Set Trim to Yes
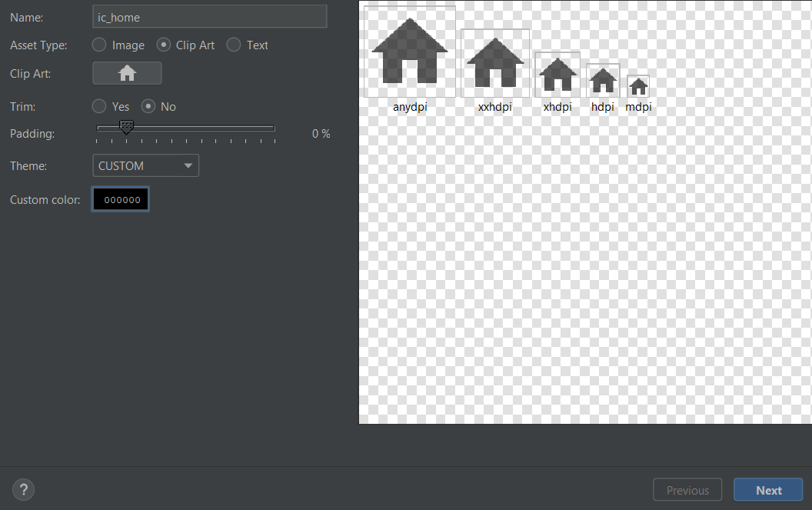Viewport: 812px width, 510px height. coord(111,106)
